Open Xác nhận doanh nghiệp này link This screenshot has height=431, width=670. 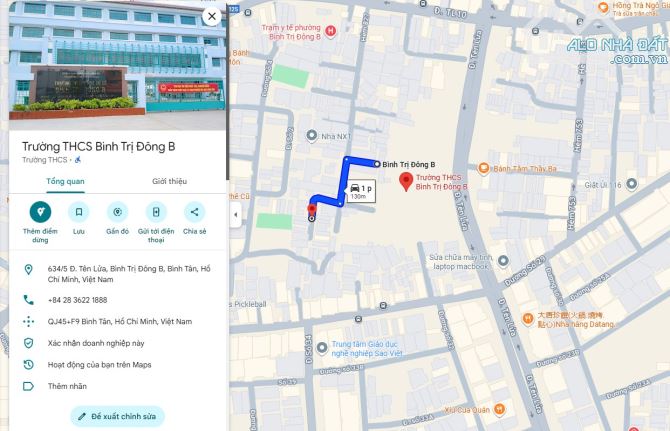96,343
